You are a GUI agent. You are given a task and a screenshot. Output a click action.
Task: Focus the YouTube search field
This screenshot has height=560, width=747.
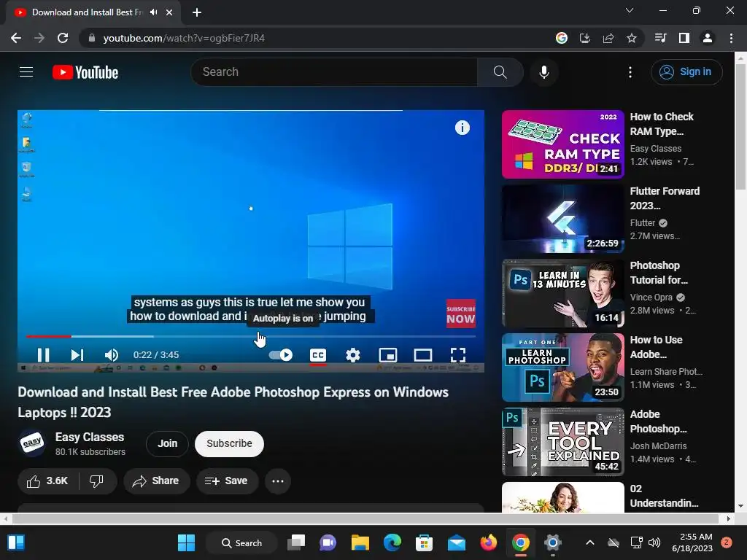coord(334,72)
